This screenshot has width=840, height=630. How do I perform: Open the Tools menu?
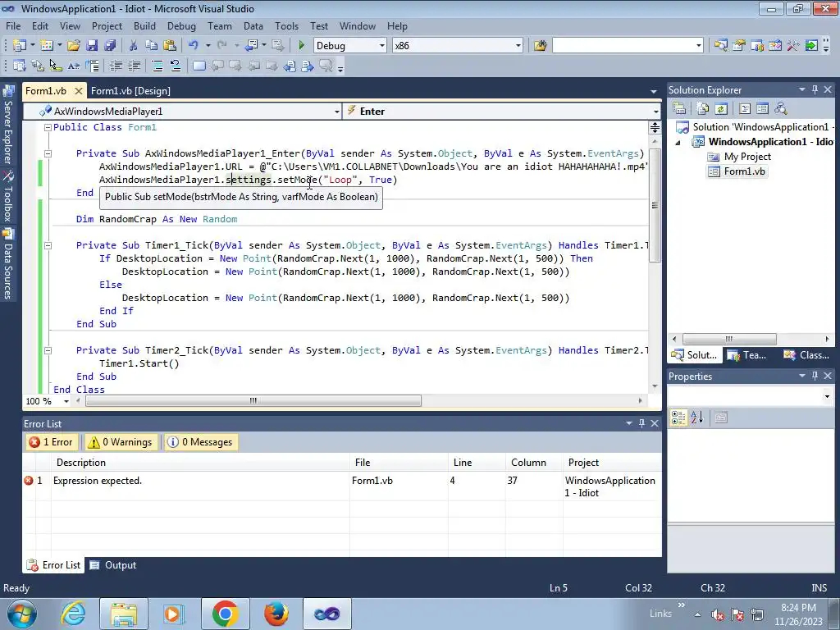point(286,25)
